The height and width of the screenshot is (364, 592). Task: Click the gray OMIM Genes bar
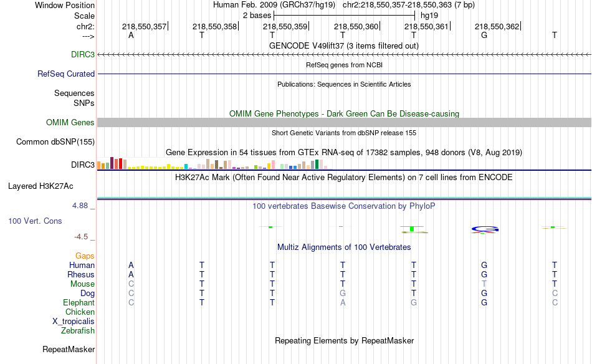tap(345, 122)
